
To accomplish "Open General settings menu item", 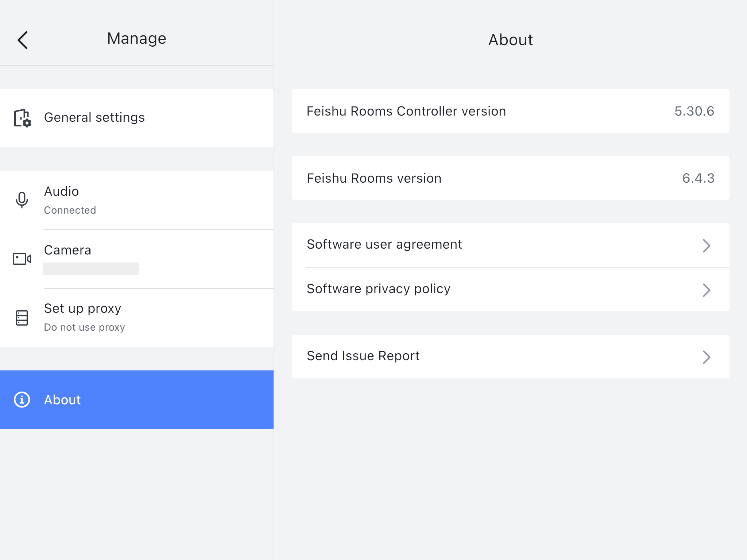I will coord(94,117).
